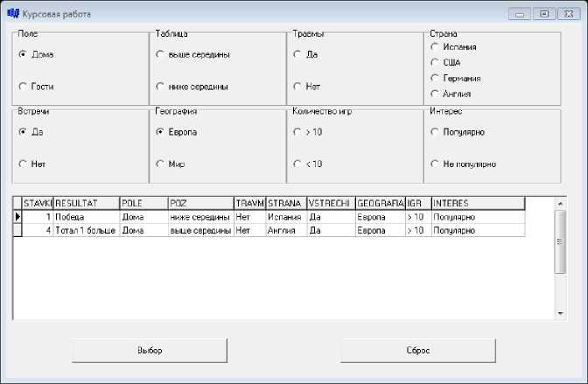Click the GEOGRAFIA column header

pyautogui.click(x=381, y=203)
